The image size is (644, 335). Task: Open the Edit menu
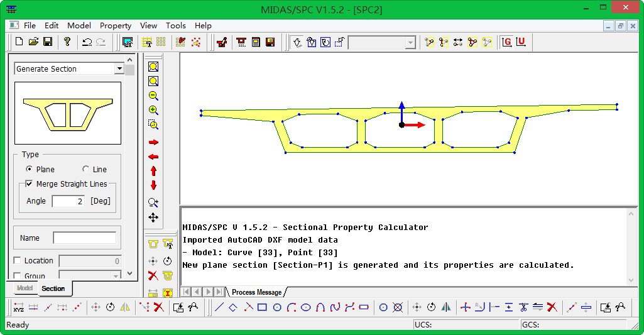click(x=52, y=26)
